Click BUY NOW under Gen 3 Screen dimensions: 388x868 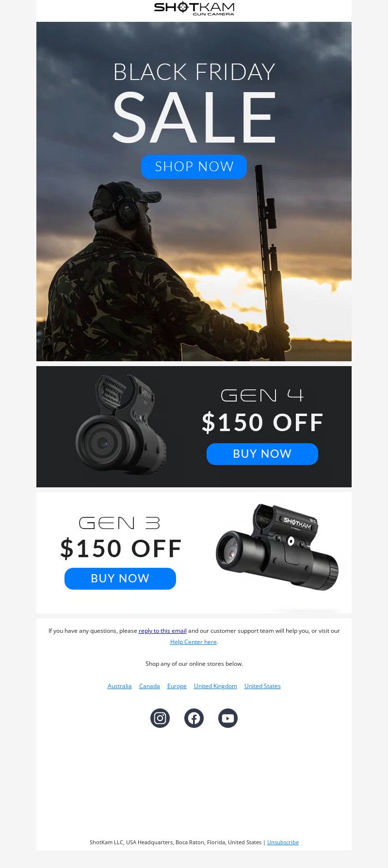click(x=120, y=579)
